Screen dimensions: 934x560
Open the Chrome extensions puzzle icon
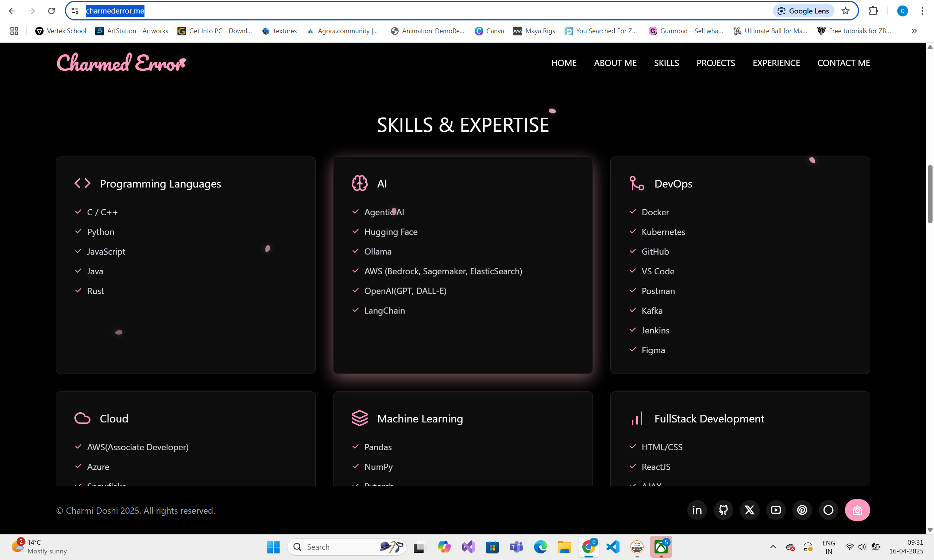pyautogui.click(x=873, y=11)
